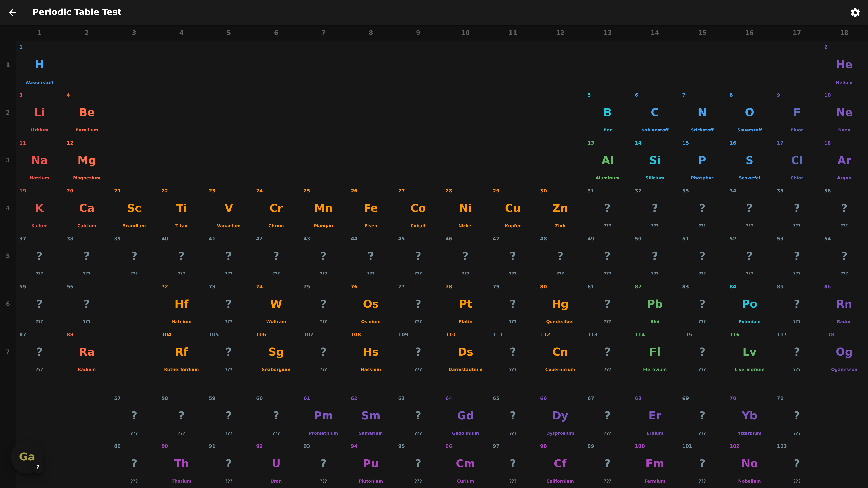
Task: Select the Phosphor (P) cell
Action: tap(702, 161)
